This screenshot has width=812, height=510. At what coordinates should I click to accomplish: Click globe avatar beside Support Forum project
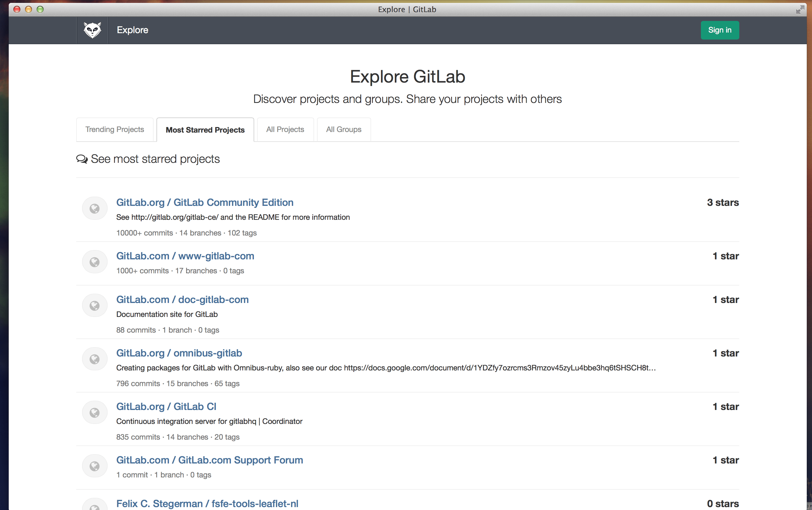point(95,466)
